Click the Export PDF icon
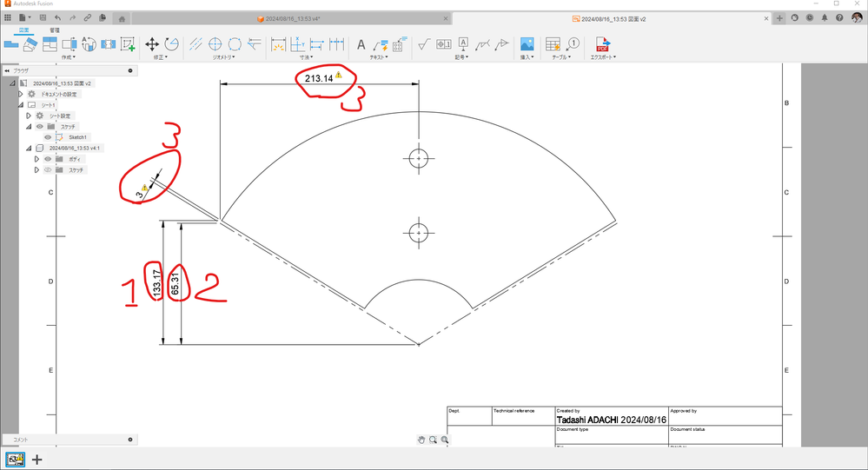Viewport: 868px width, 470px height. [602, 44]
